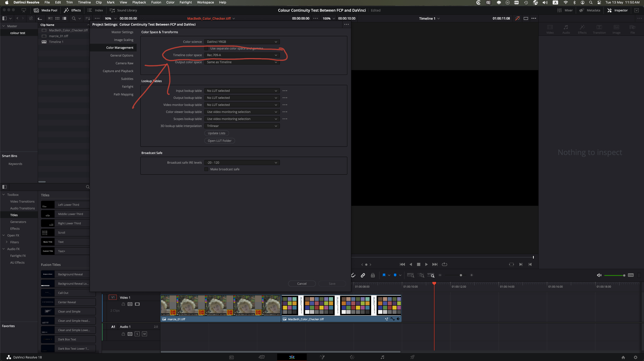Click the blue marker icon
The width and height of the screenshot is (644, 361).
395,275
